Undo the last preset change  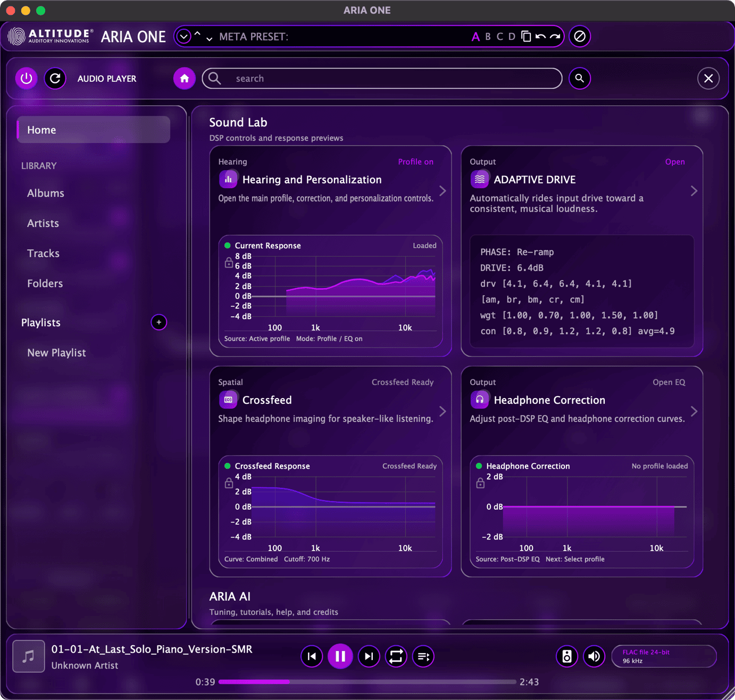point(540,37)
